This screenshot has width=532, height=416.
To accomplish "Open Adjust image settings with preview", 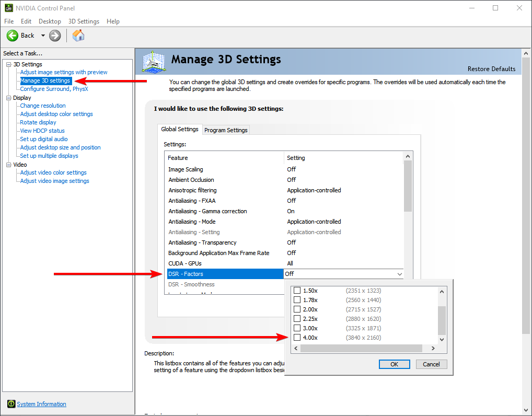I will click(63, 72).
